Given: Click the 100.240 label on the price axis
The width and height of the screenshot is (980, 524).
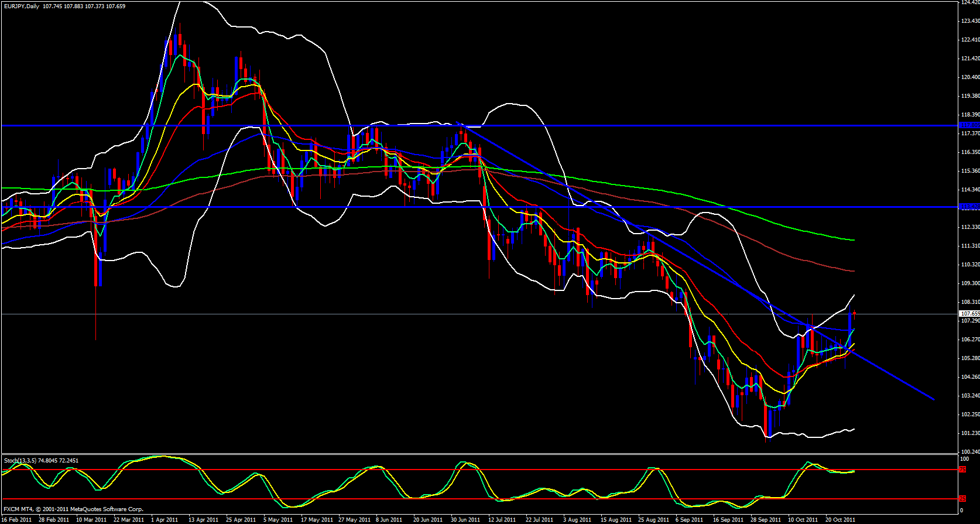Looking at the screenshot, I should pos(970,451).
